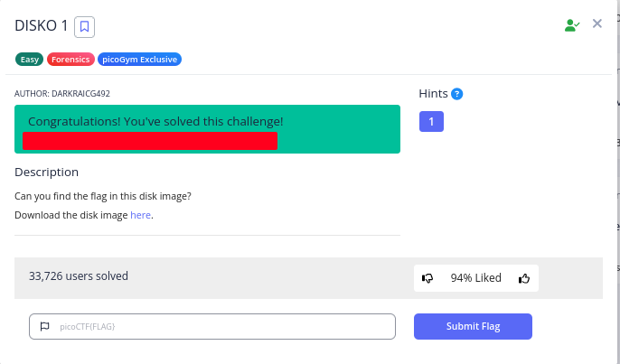Click the solved user checkmark icon

click(571, 25)
